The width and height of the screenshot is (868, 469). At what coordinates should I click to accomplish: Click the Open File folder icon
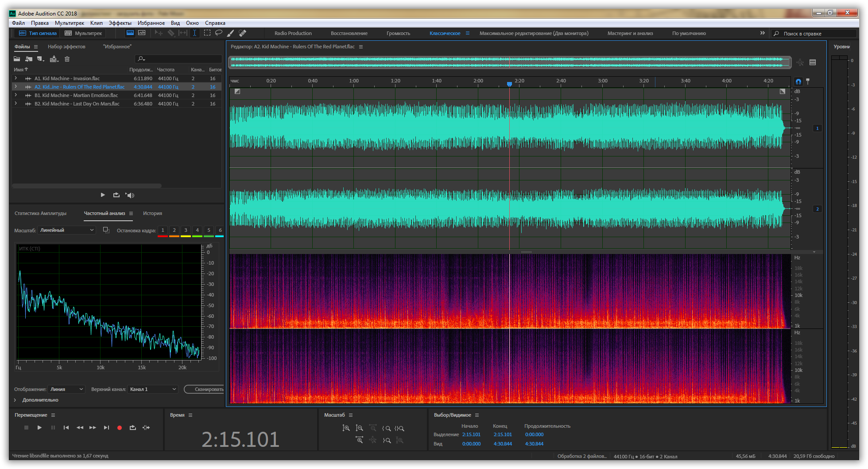[17, 59]
